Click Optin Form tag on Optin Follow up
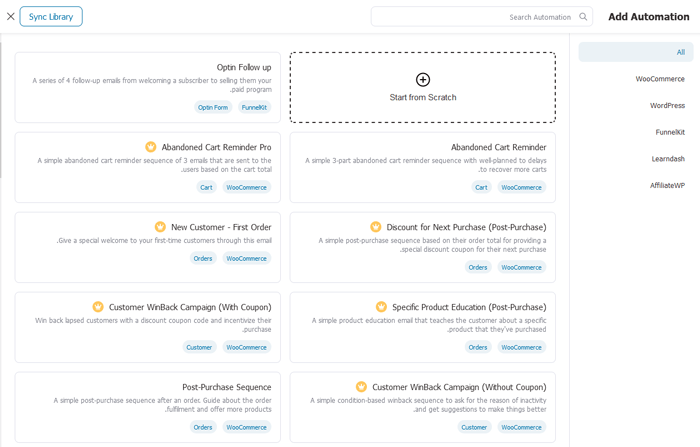700x447 pixels. point(213,107)
